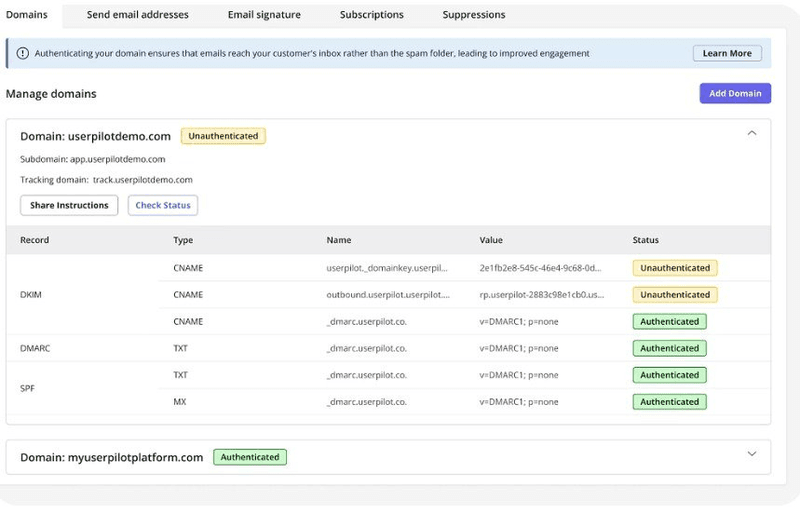Select the Status column header
This screenshot has height=513, width=800.
tap(645, 240)
